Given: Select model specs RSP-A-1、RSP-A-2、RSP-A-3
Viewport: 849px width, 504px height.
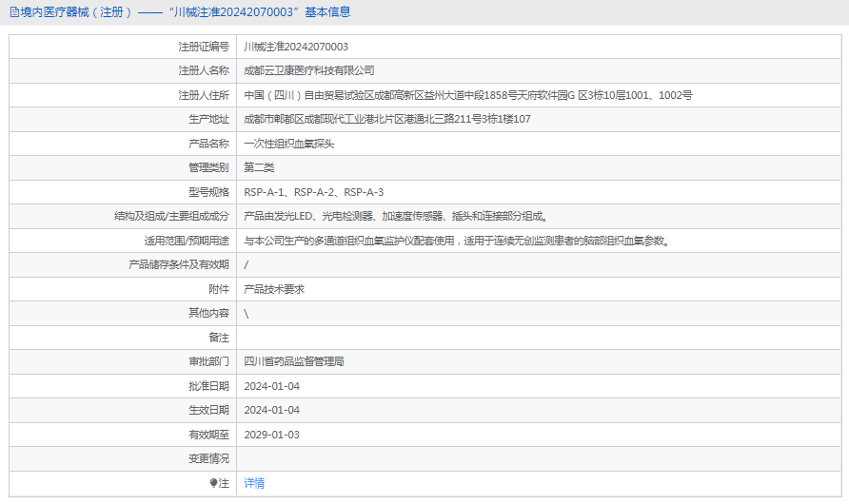Looking at the screenshot, I should [x=313, y=192].
